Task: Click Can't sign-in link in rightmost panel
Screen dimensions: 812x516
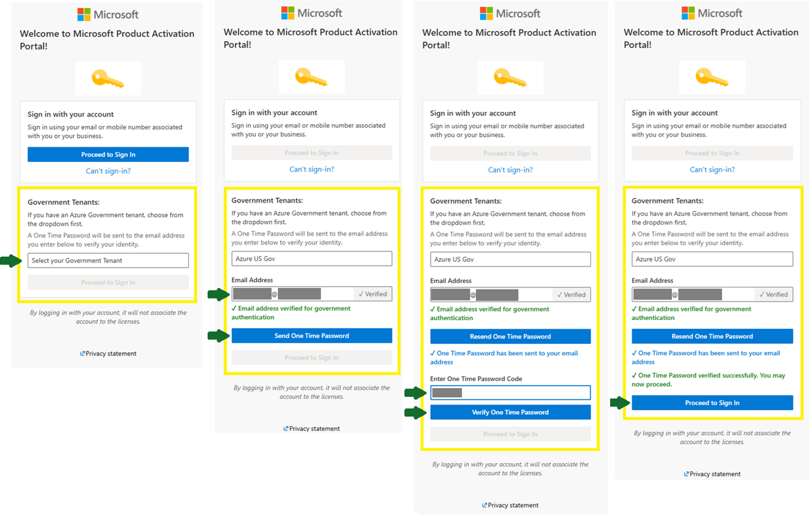Action: 713,170
